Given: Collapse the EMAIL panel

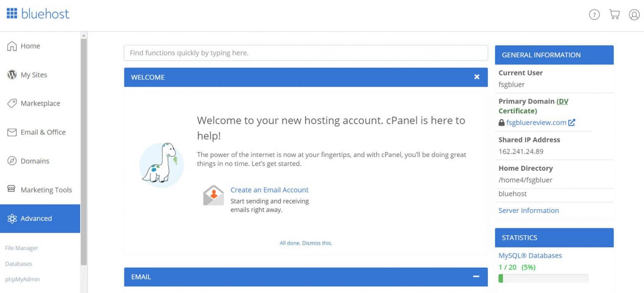Looking at the screenshot, I should pyautogui.click(x=476, y=277).
